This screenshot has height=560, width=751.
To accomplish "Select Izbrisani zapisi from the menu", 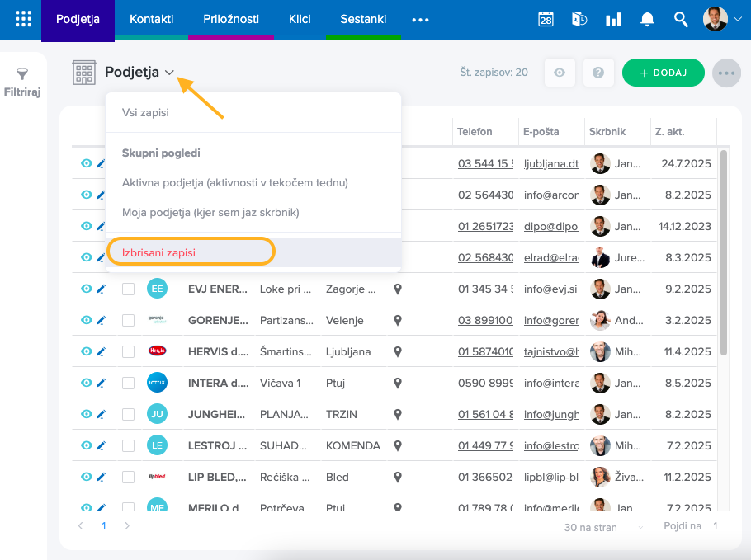I will point(159,252).
